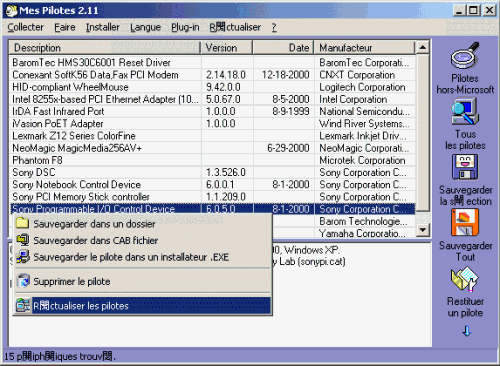This screenshot has width=500, height=366.
Task: Open the Faire menu
Action: 65,27
